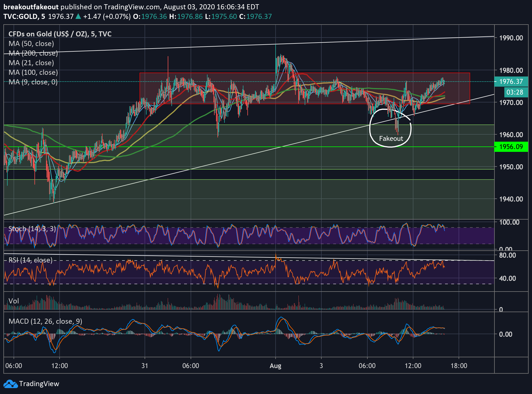Viewport: 532px width, 394px height.
Task: Click the Stoch 100.00 scale label
Action: 509,222
